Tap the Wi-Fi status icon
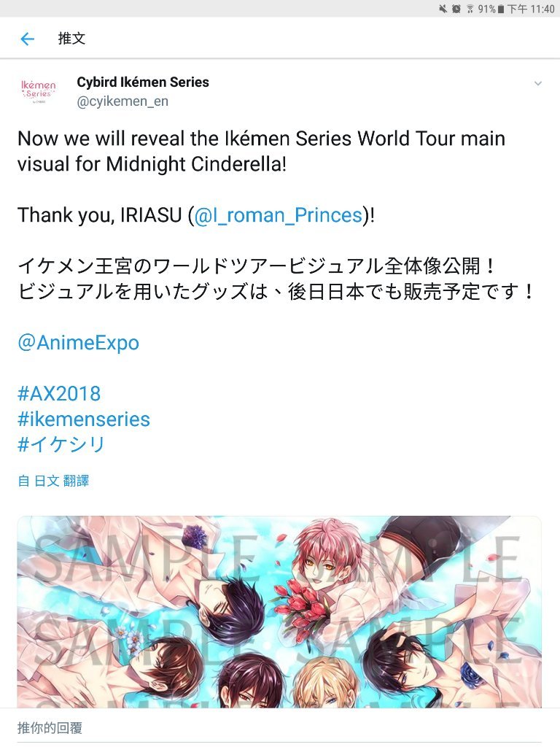Viewport: 560px width, 747px height. [470, 9]
